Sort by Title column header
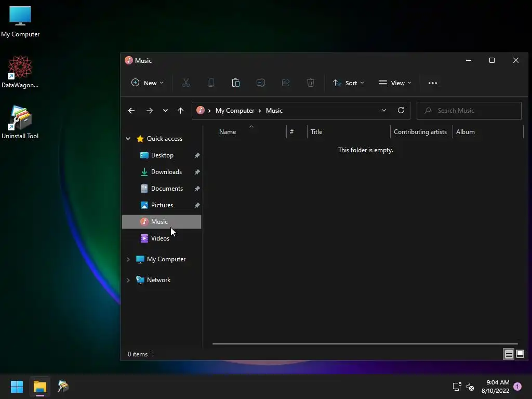The width and height of the screenshot is (532, 399). click(349, 131)
